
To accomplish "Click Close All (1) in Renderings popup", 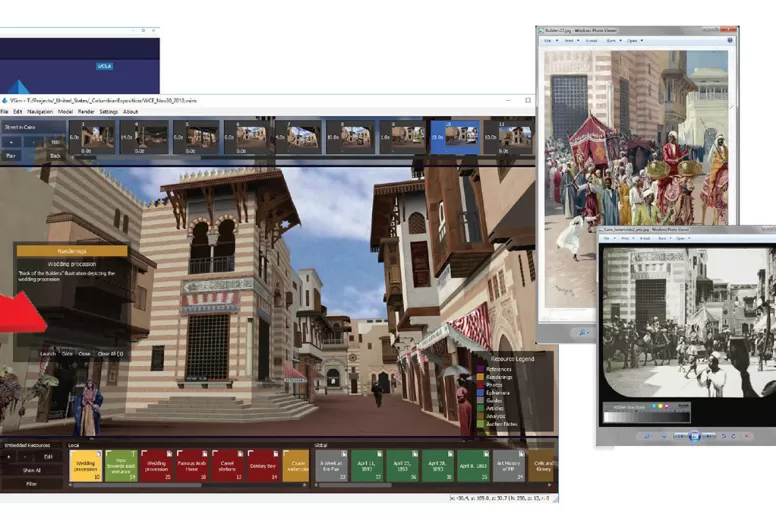I will tap(110, 354).
